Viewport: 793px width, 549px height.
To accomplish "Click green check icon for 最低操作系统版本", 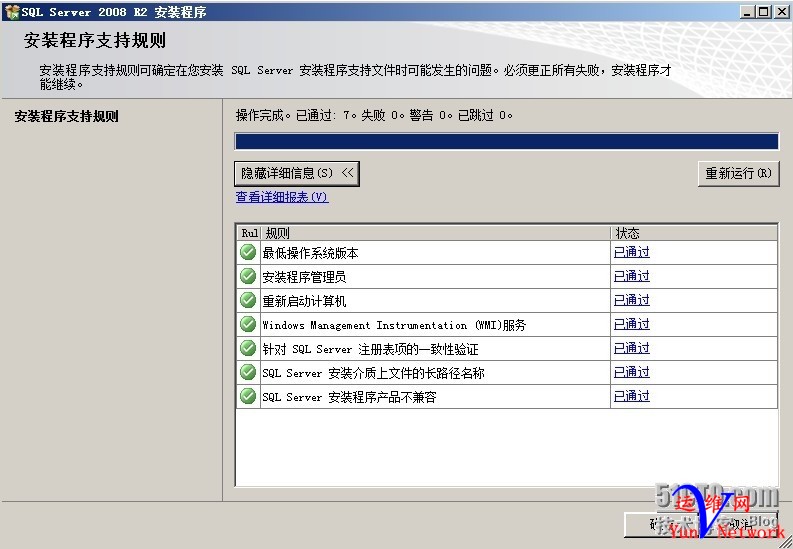I will pos(248,252).
